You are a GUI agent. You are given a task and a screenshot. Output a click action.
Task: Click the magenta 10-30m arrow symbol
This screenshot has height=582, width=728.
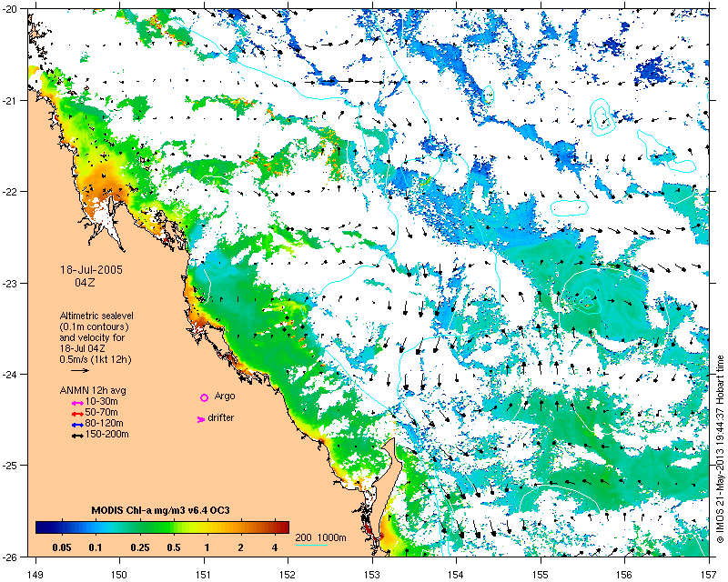point(77,403)
